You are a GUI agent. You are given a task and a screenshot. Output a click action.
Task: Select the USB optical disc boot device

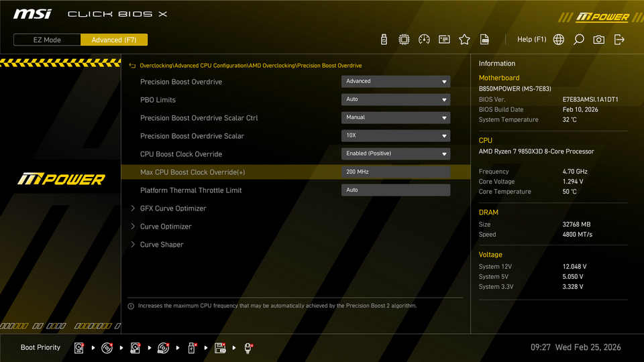[163, 348]
